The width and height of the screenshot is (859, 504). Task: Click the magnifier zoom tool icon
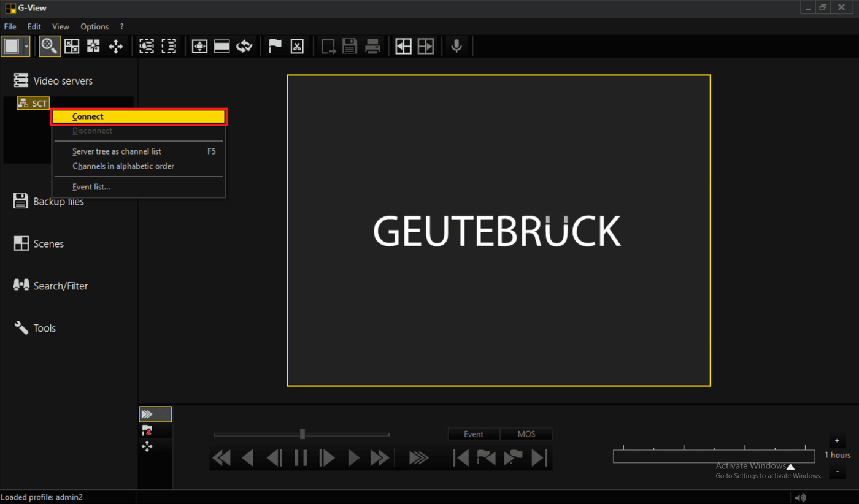point(50,46)
